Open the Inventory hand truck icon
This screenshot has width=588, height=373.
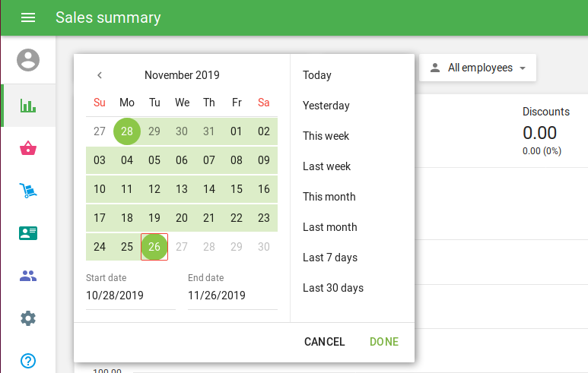tap(28, 191)
